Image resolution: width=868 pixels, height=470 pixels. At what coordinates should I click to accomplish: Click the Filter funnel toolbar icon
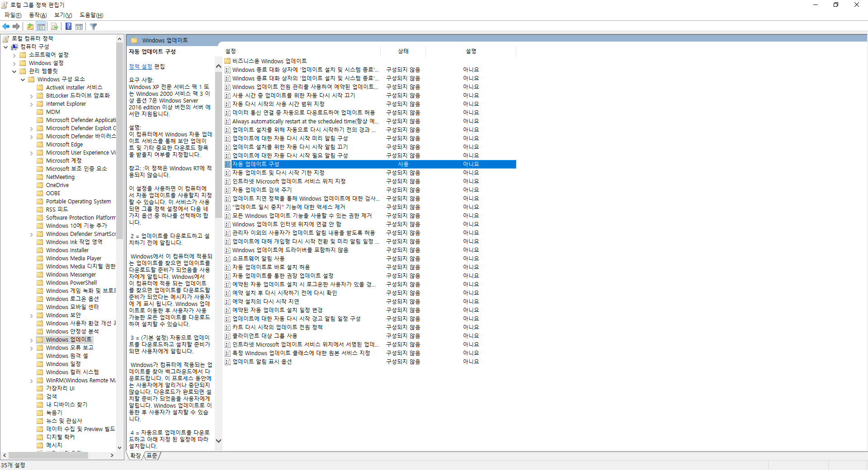click(94, 27)
